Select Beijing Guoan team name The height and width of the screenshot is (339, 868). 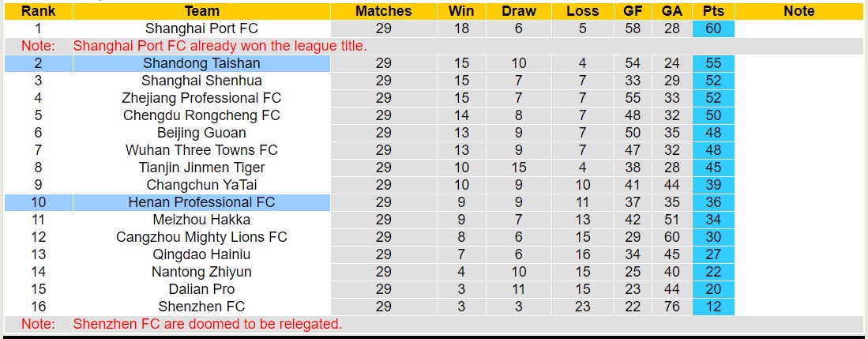(201, 133)
